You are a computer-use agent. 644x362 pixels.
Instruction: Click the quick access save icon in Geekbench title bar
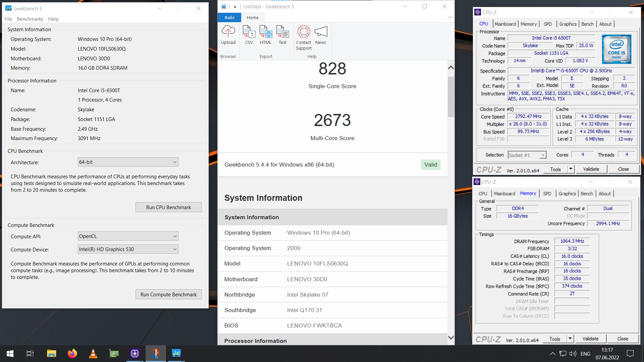224,6
